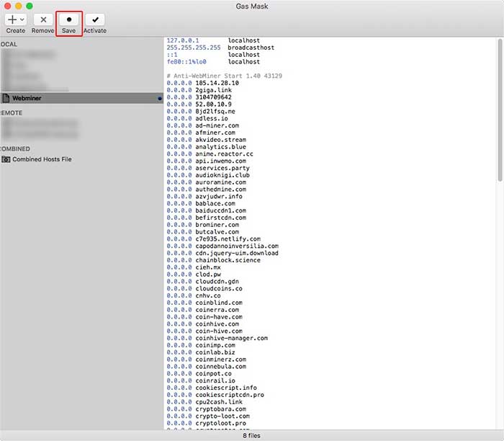504x441 pixels.
Task: Open the Create dropdown chevron
Action: (22, 19)
